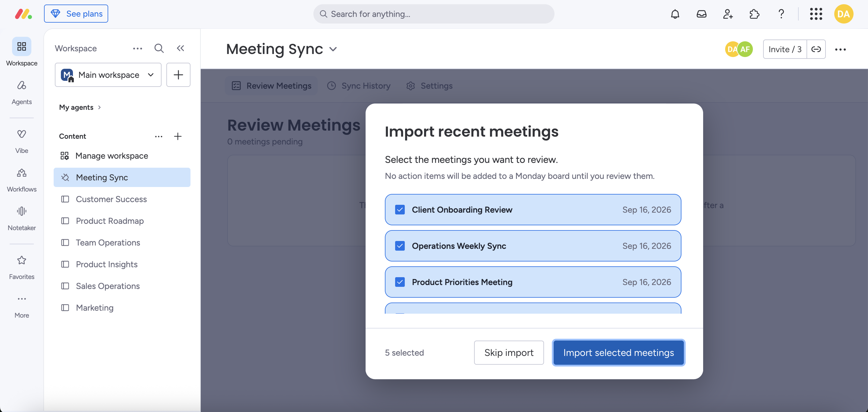Open the nine-dot products switcher
The height and width of the screenshot is (412, 868).
[x=816, y=14]
